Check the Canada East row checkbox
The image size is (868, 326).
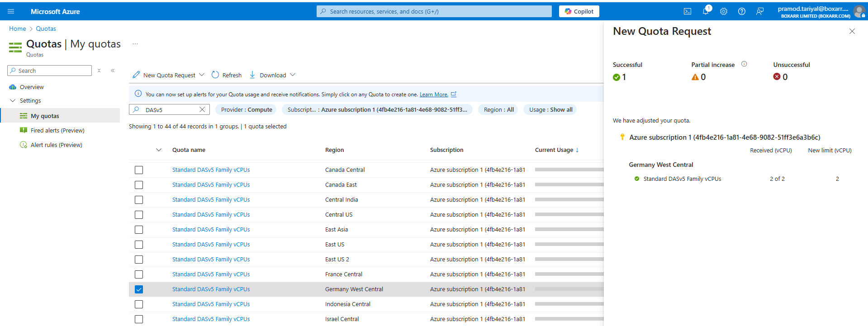pos(139,185)
